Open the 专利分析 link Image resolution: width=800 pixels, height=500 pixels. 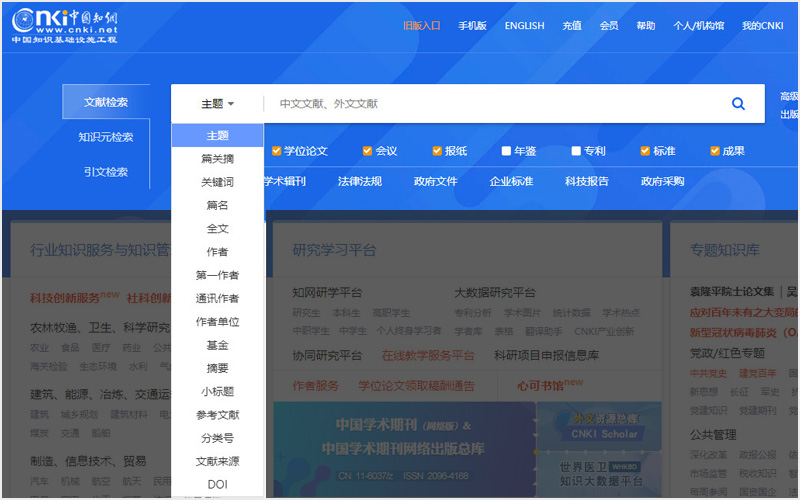pyautogui.click(x=473, y=313)
